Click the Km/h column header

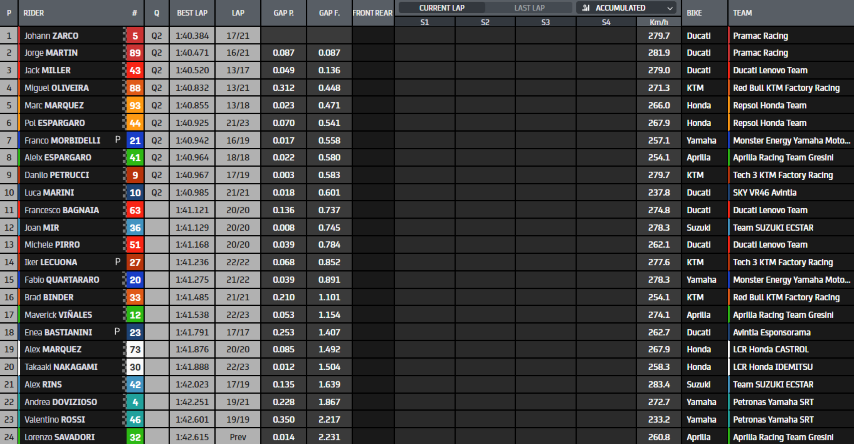(658, 22)
